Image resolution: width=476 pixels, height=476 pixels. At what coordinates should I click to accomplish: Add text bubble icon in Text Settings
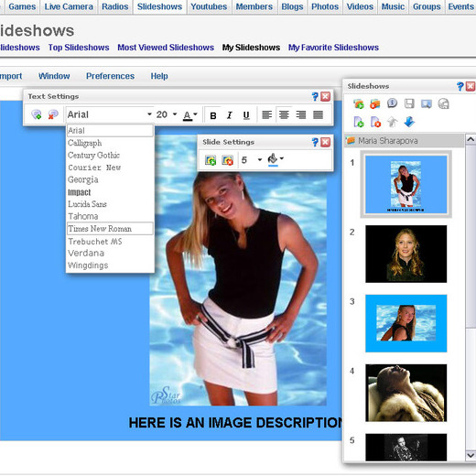[x=37, y=114]
